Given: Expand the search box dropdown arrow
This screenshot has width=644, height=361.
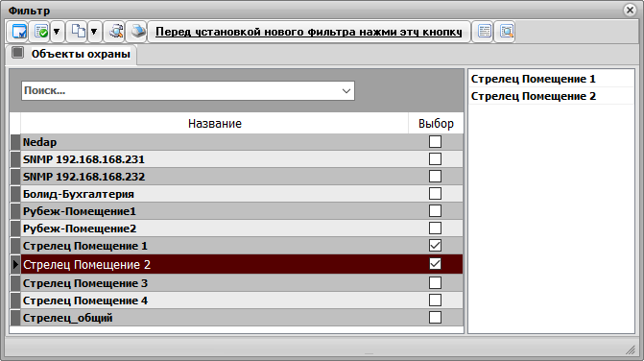Looking at the screenshot, I should coord(346,91).
